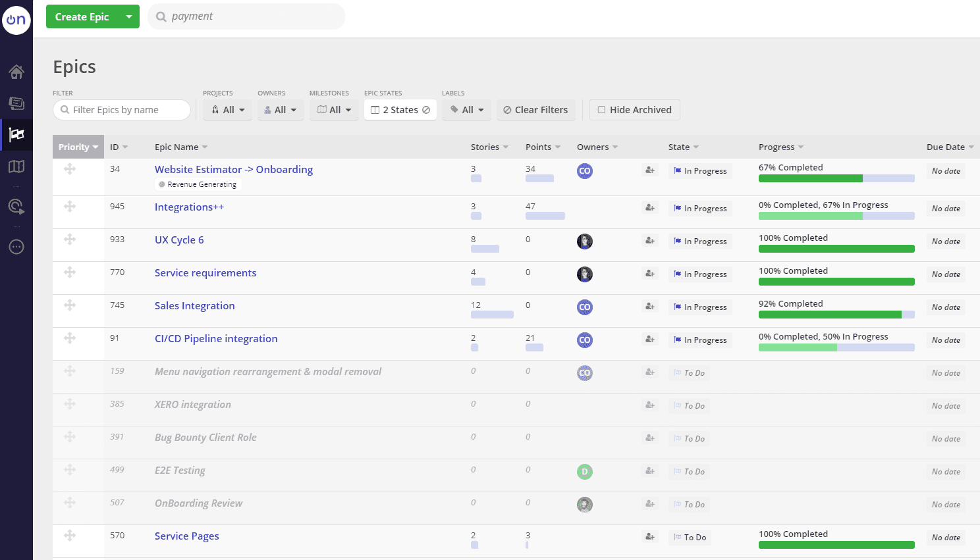The height and width of the screenshot is (560, 980).
Task: Open the 2 States epic state filter
Action: click(400, 110)
